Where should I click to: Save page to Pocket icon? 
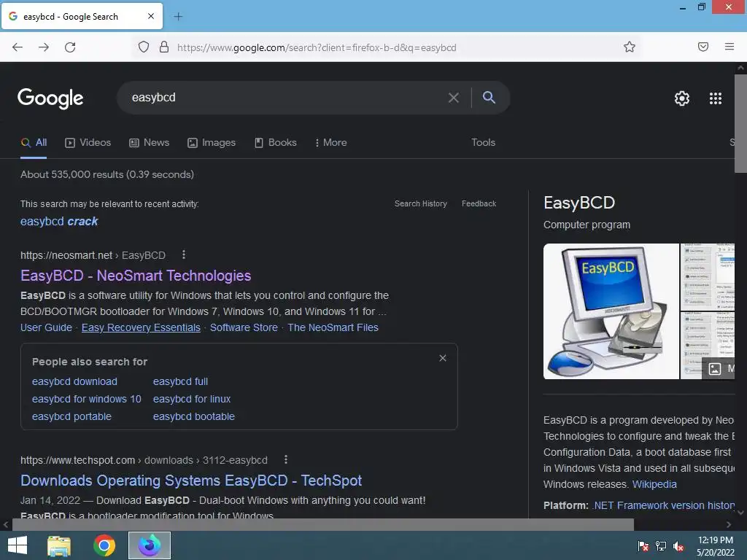click(703, 47)
